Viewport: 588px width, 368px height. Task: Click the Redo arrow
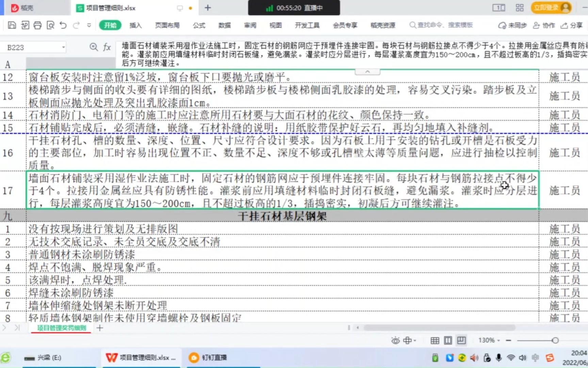tap(76, 25)
